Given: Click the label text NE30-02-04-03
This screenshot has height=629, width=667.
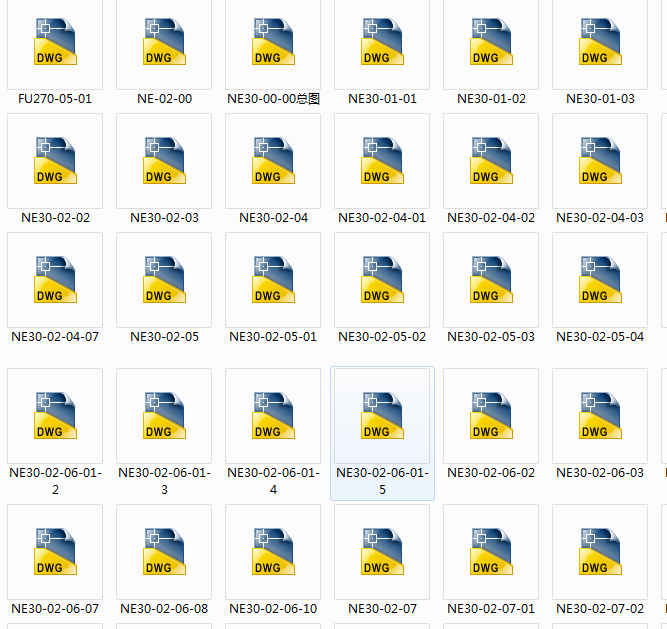Looking at the screenshot, I should 600,218.
